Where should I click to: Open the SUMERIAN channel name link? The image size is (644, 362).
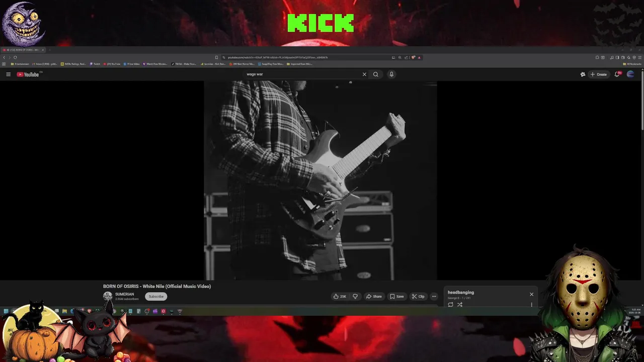click(124, 295)
